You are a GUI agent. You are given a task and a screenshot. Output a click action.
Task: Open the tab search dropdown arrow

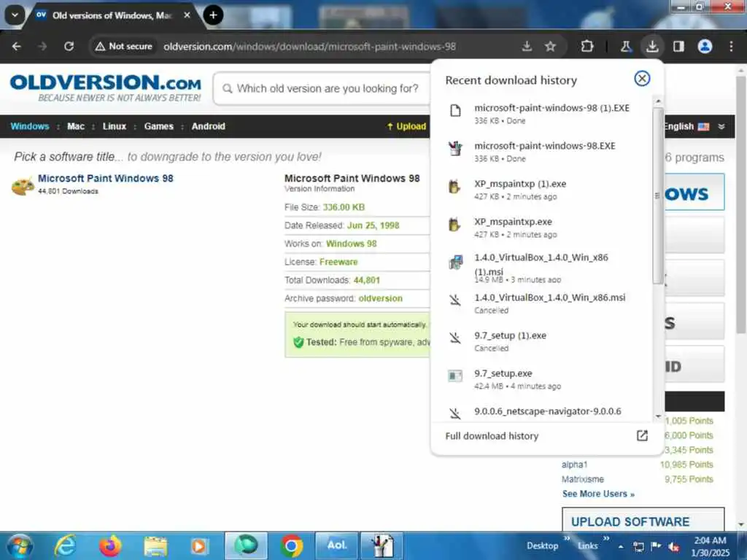(15, 15)
